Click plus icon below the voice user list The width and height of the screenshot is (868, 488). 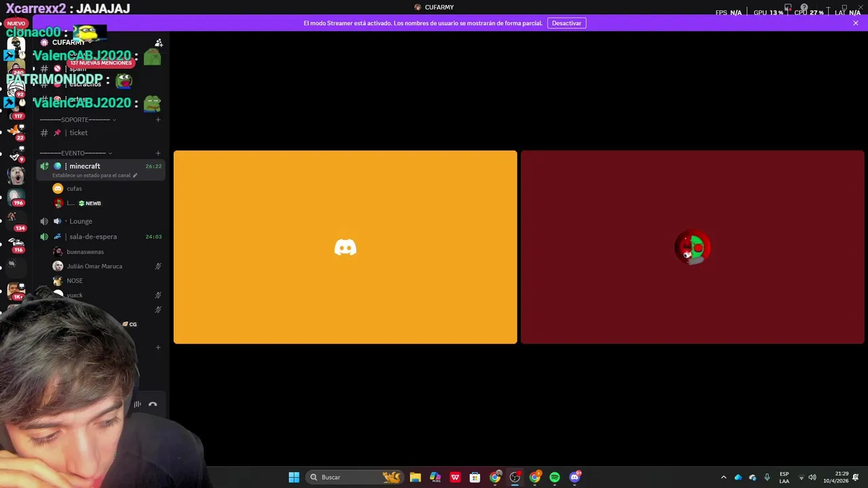point(158,348)
